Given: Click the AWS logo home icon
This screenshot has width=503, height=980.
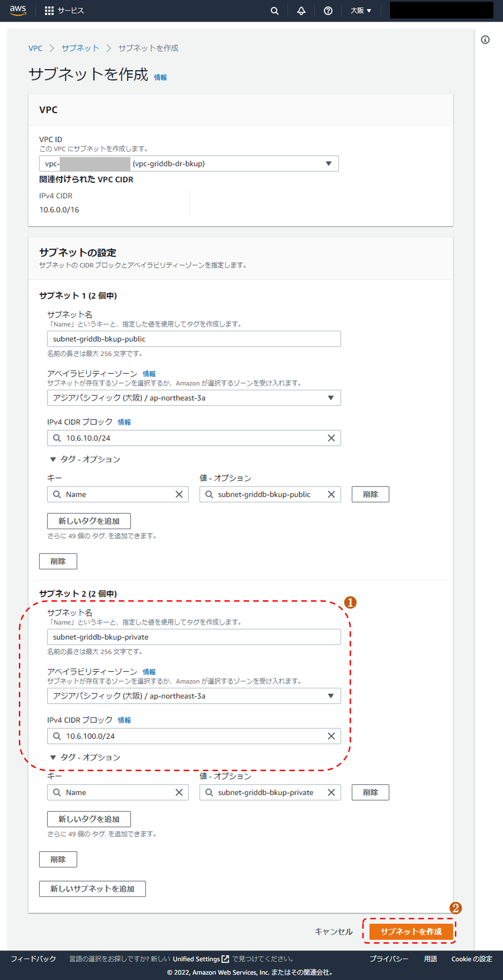Looking at the screenshot, I should pyautogui.click(x=18, y=11).
